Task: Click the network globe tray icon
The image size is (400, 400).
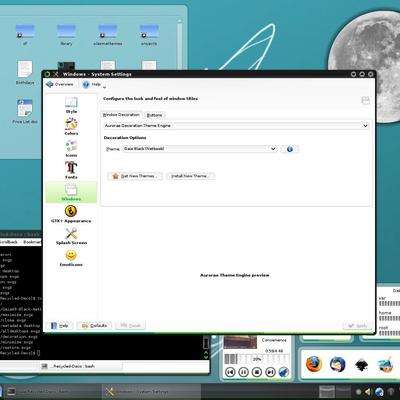Action: pyautogui.click(x=379, y=392)
